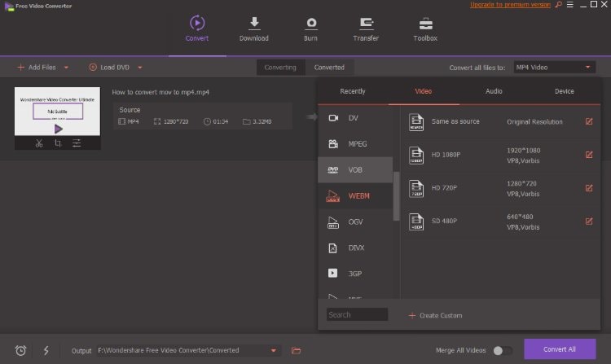Click the 1280*720 source resolution
The image size is (611, 364).
tap(176, 121)
